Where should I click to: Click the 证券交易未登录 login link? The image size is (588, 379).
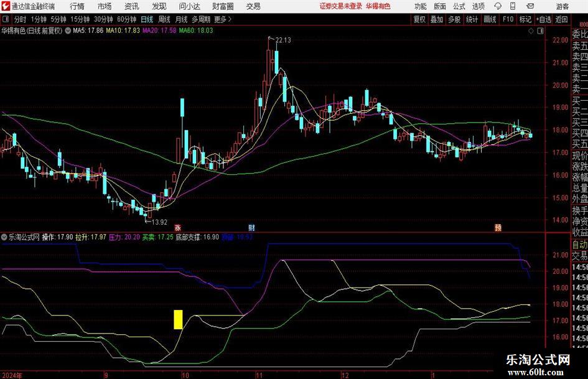pos(341,6)
